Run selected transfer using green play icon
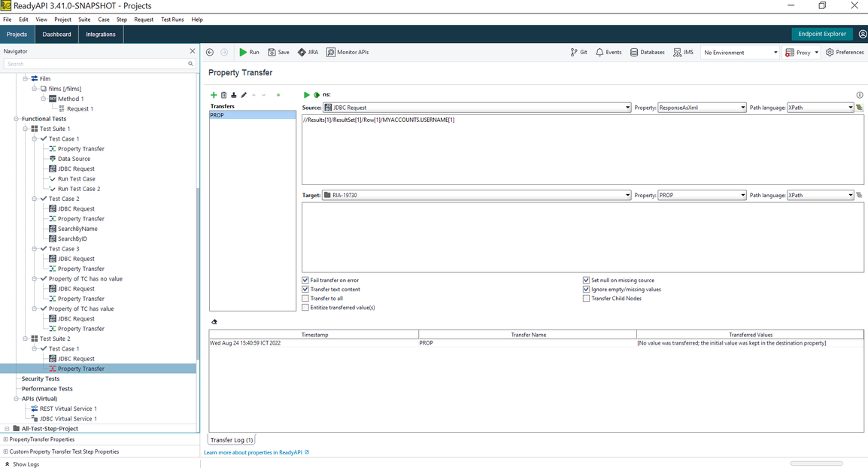 click(306, 95)
